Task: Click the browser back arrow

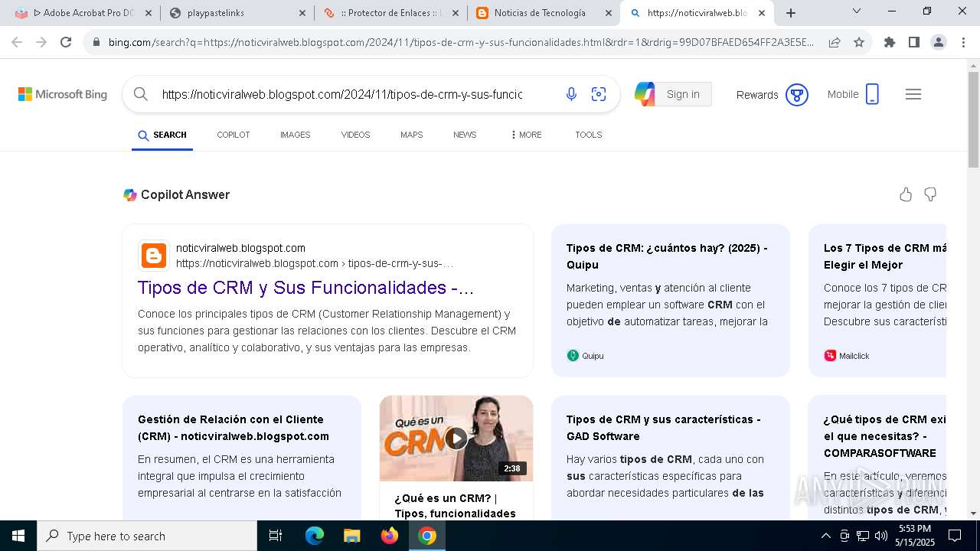Action: 17,43
